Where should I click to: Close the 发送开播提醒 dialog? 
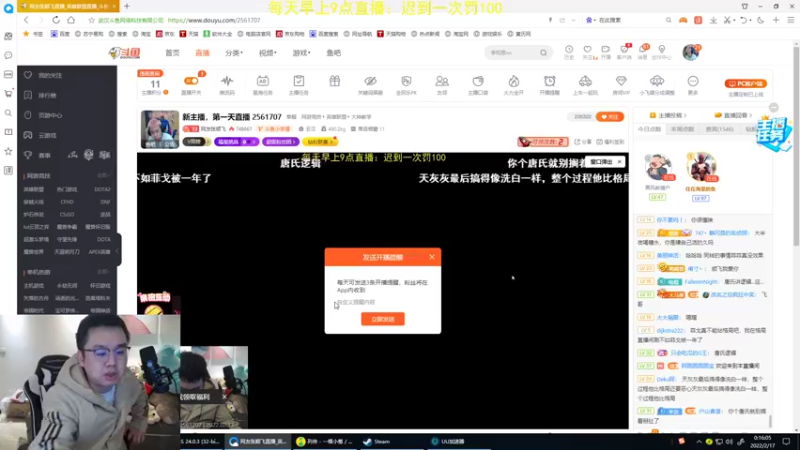point(432,257)
